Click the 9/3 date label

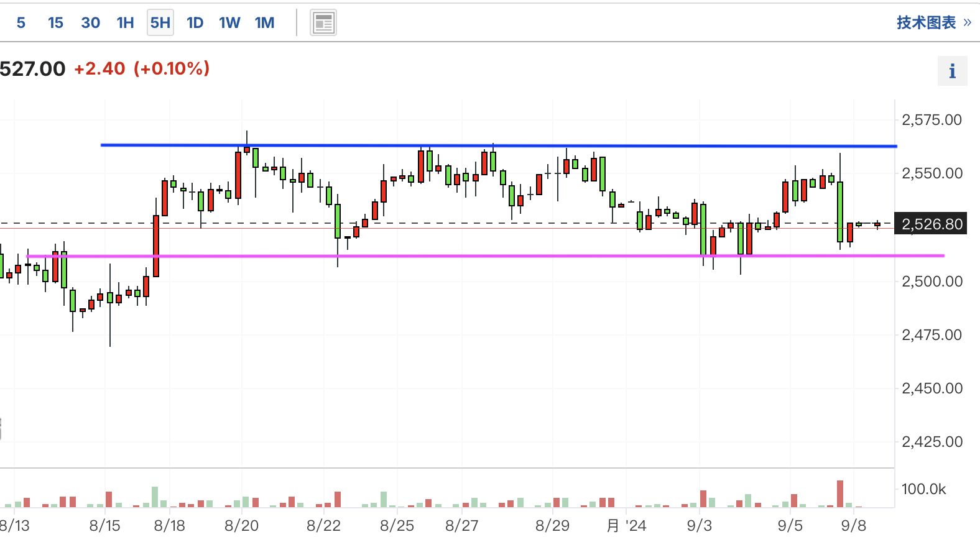pos(699,526)
